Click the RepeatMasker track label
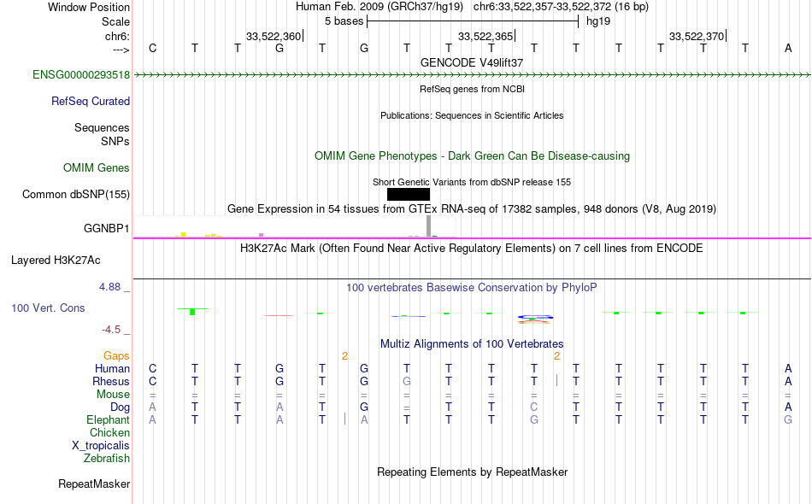 94,483
